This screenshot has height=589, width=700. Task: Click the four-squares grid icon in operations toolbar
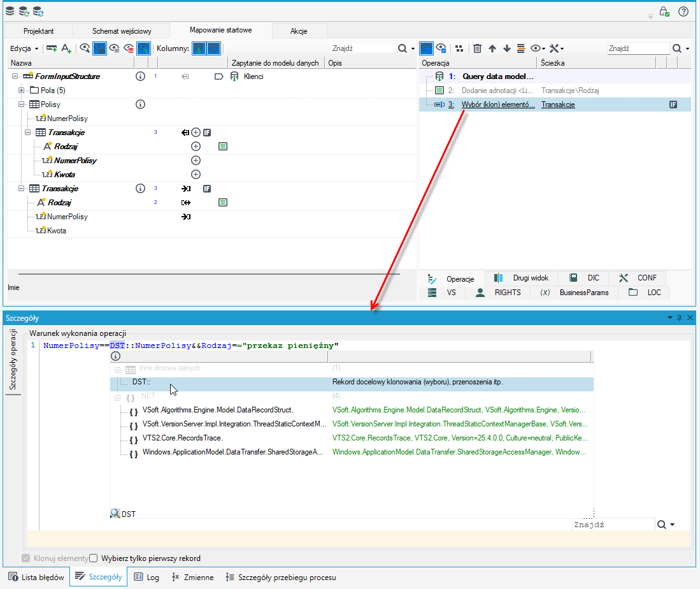pos(459,48)
